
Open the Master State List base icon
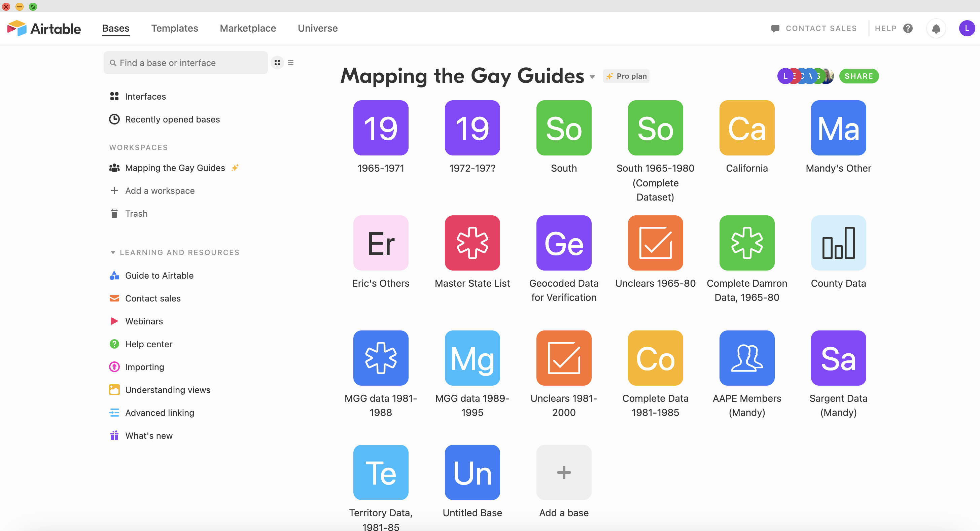tap(472, 243)
